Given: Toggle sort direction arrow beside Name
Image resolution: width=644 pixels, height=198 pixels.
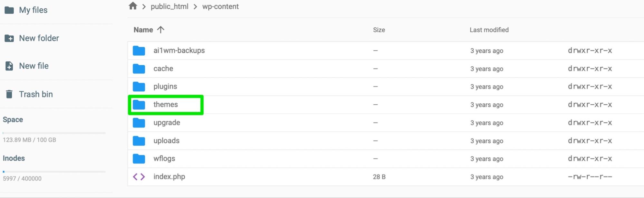Looking at the screenshot, I should point(161,30).
